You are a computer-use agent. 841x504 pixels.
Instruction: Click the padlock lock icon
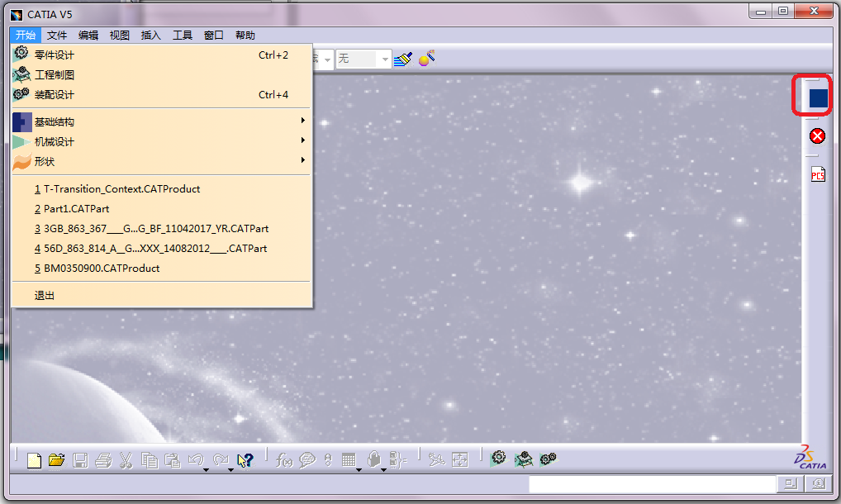374,459
